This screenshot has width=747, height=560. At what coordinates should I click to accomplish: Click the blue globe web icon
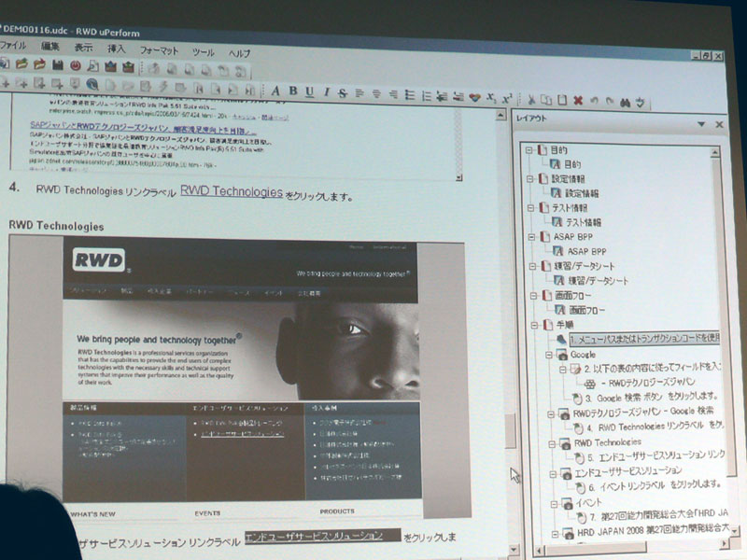pos(92,85)
